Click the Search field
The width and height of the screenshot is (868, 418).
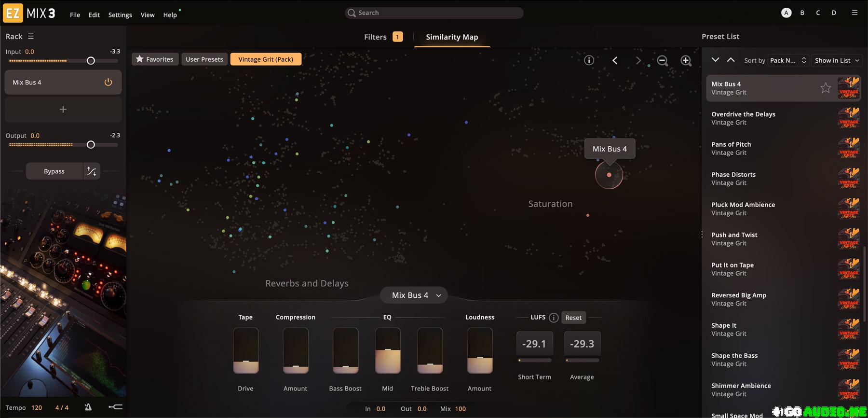point(434,13)
